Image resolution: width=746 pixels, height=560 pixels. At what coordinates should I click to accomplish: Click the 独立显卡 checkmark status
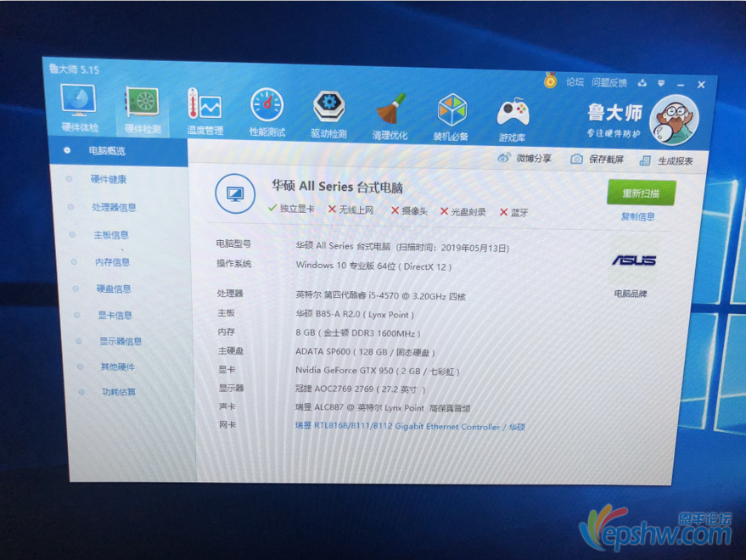[291, 209]
